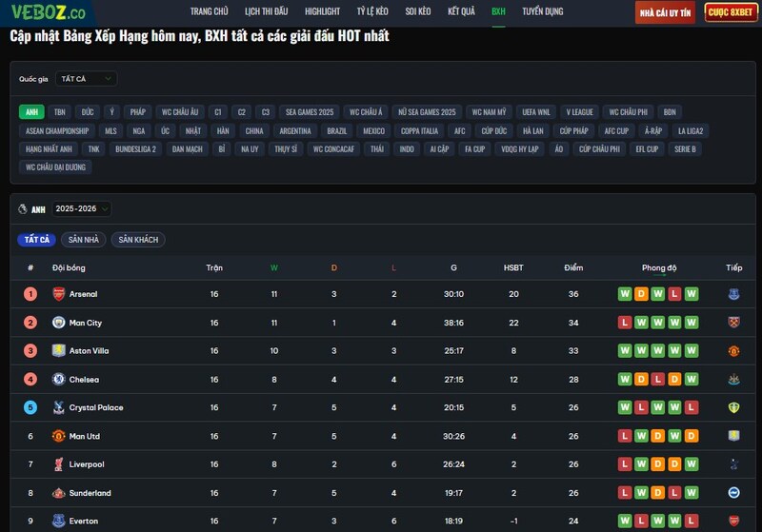Click the Liverpool club crest icon
This screenshot has width=762, height=532.
coord(58,464)
